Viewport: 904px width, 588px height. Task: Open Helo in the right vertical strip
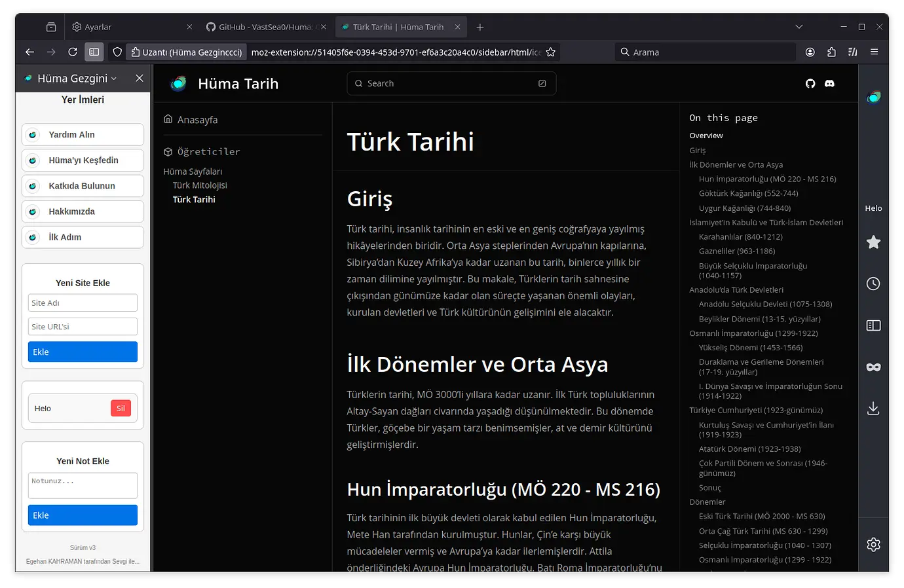[x=874, y=208]
